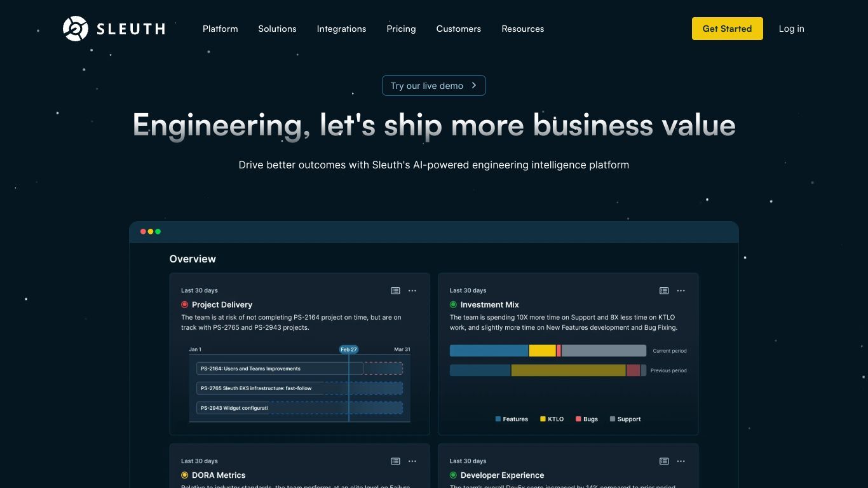The width and height of the screenshot is (868, 488).
Task: Click the blue Features segment of current period bar
Action: (x=489, y=351)
